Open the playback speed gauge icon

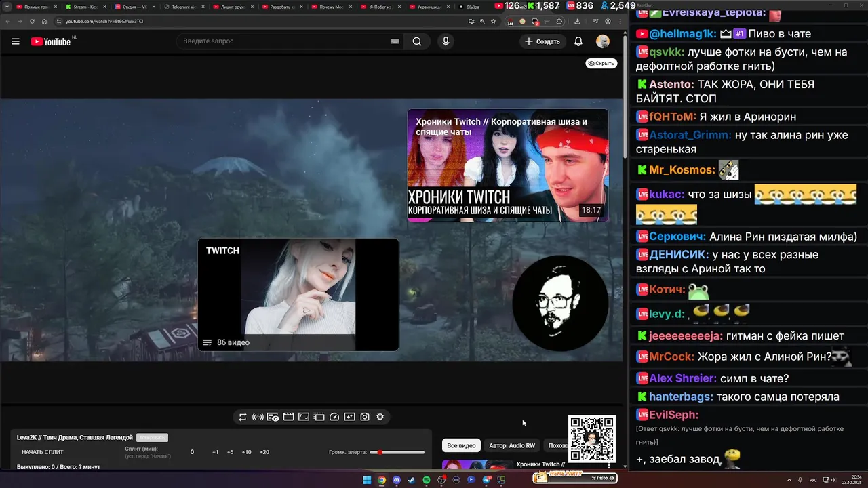[334, 417]
